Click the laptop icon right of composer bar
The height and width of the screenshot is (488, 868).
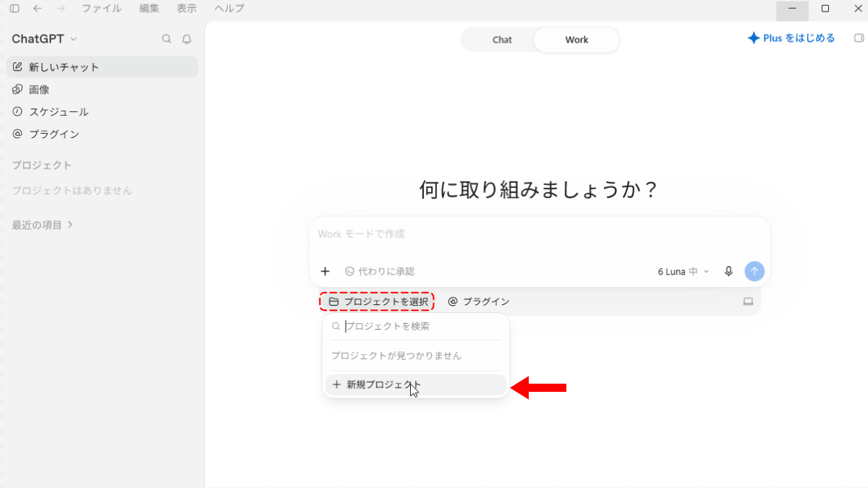[x=748, y=301]
